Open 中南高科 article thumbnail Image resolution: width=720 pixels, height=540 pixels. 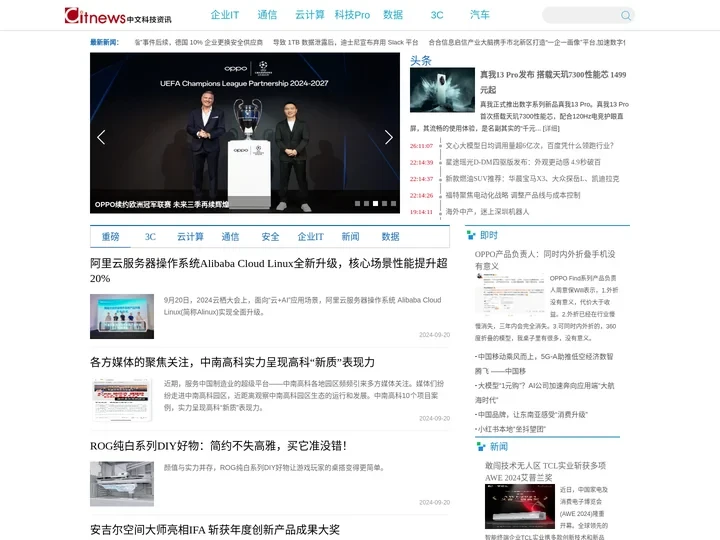(x=122, y=399)
